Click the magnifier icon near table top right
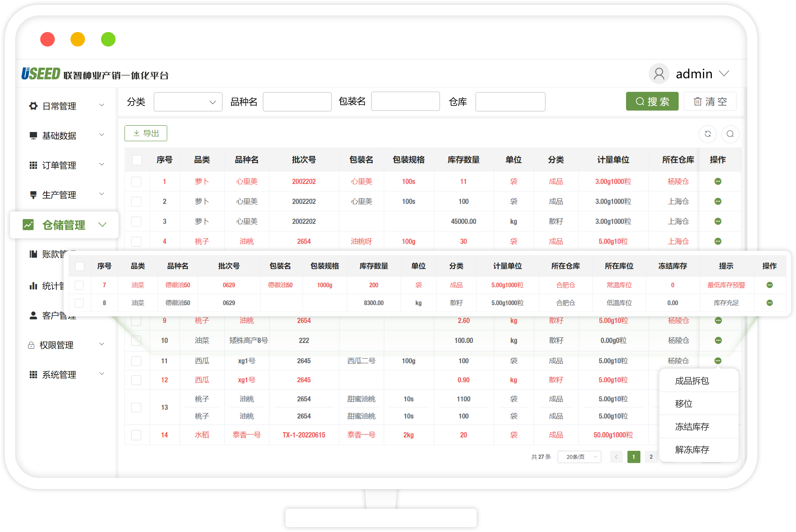Viewport: 796px width, 532px height. (730, 134)
